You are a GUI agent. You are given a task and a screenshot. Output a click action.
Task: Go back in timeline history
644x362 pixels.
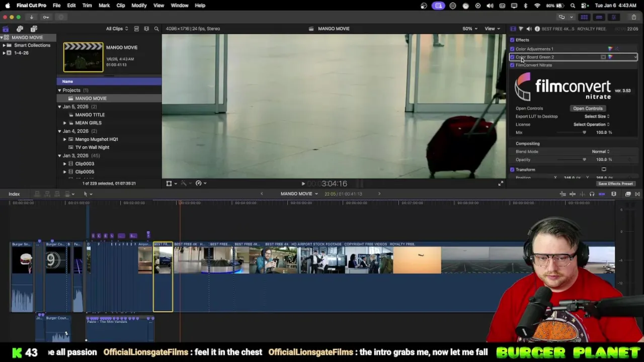[261, 194]
